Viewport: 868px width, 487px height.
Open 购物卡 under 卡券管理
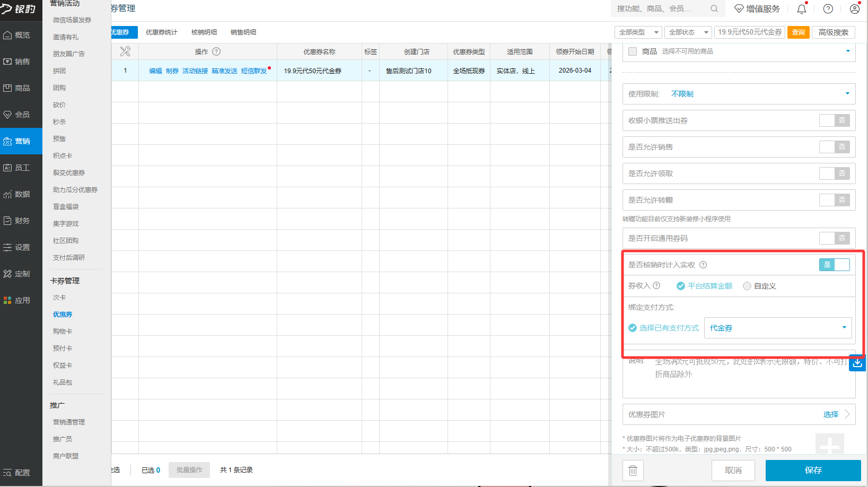[x=63, y=332]
